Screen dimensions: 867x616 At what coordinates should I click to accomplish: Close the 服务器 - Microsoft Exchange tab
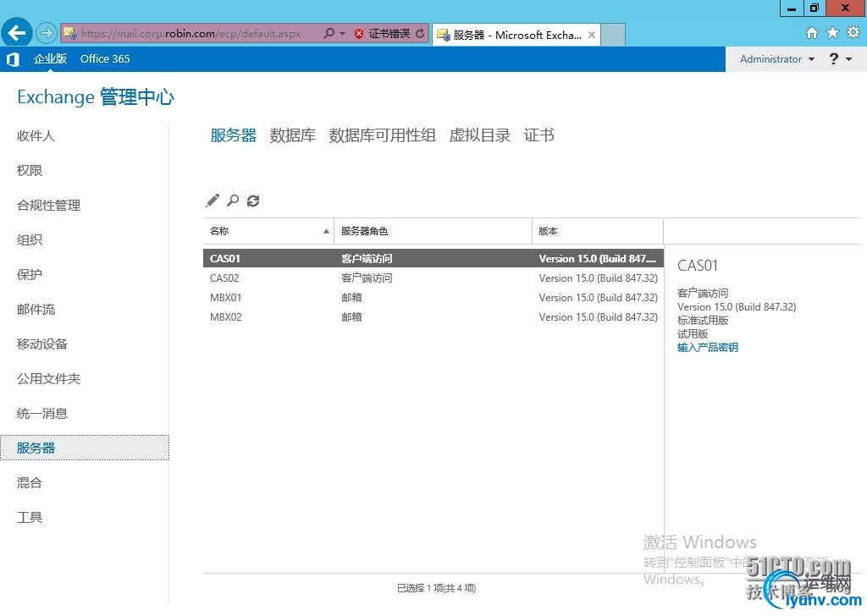tap(592, 35)
